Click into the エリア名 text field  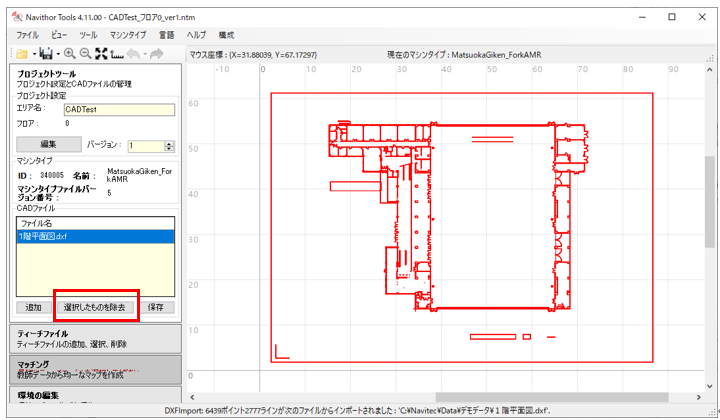coord(118,110)
